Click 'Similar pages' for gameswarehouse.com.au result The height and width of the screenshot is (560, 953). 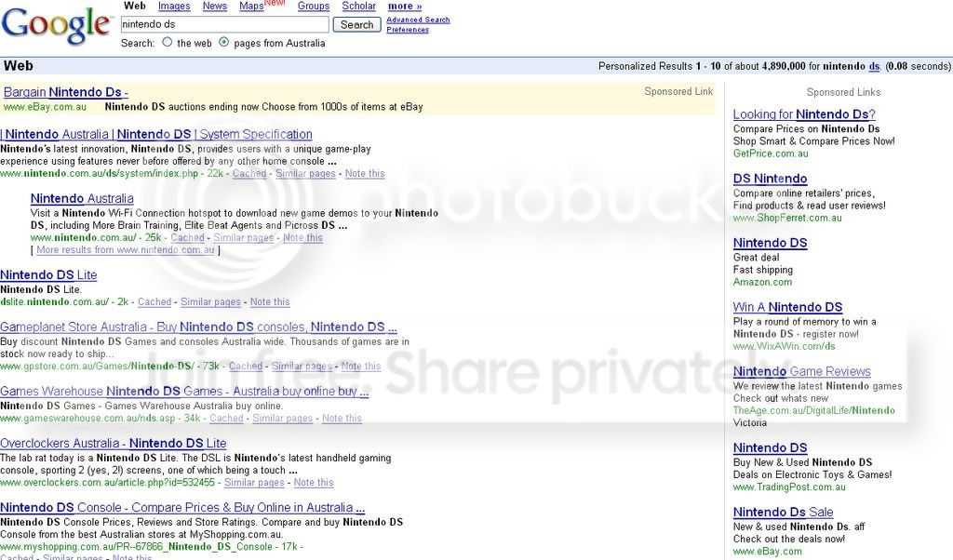coord(283,419)
